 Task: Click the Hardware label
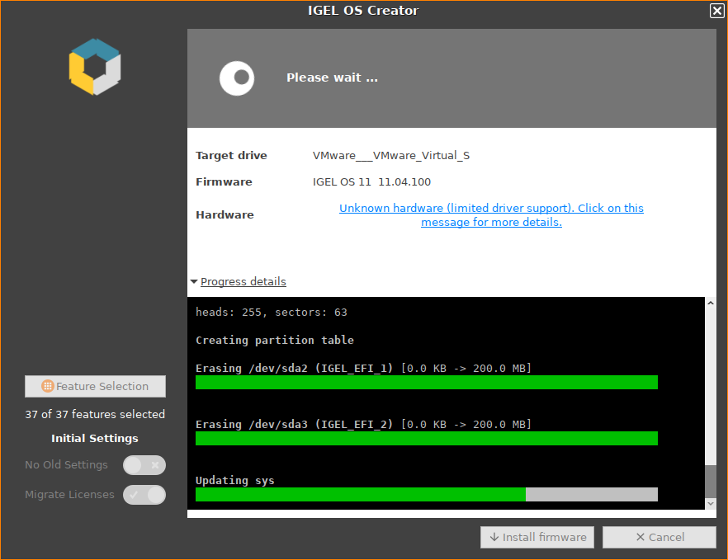coord(225,214)
